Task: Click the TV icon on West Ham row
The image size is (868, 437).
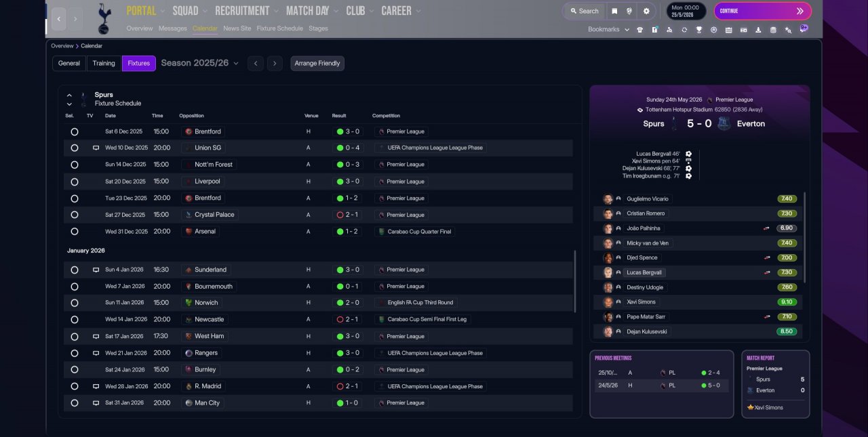Action: pos(96,336)
